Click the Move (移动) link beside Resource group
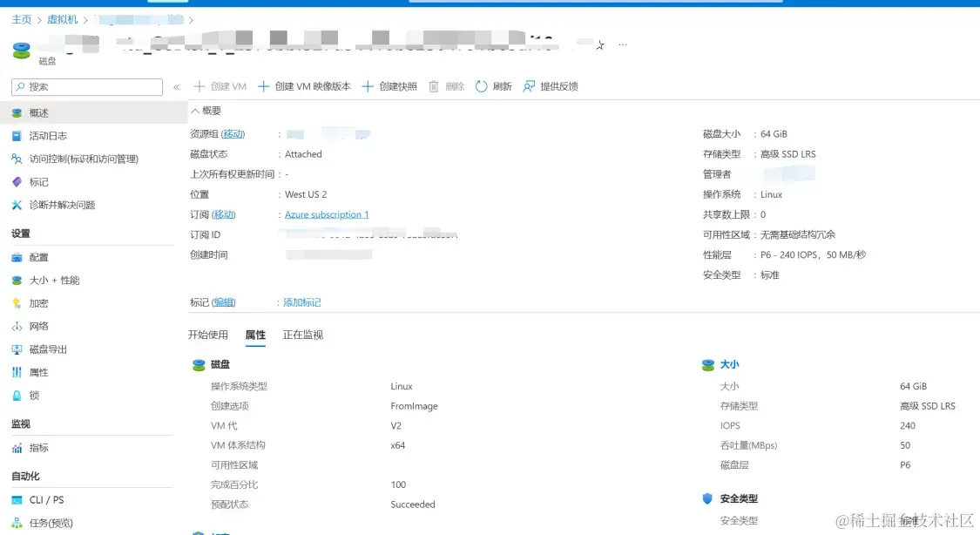This screenshot has width=980, height=535. coord(233,134)
